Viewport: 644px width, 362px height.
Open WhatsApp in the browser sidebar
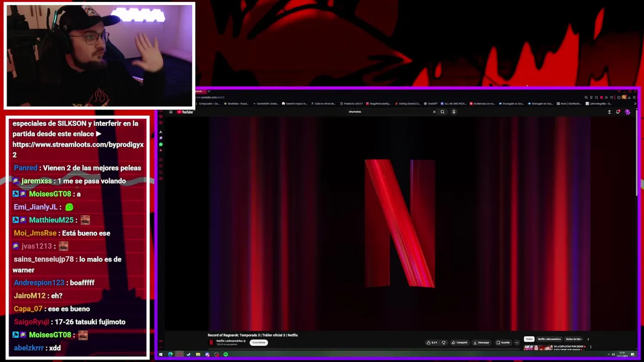[x=161, y=144]
